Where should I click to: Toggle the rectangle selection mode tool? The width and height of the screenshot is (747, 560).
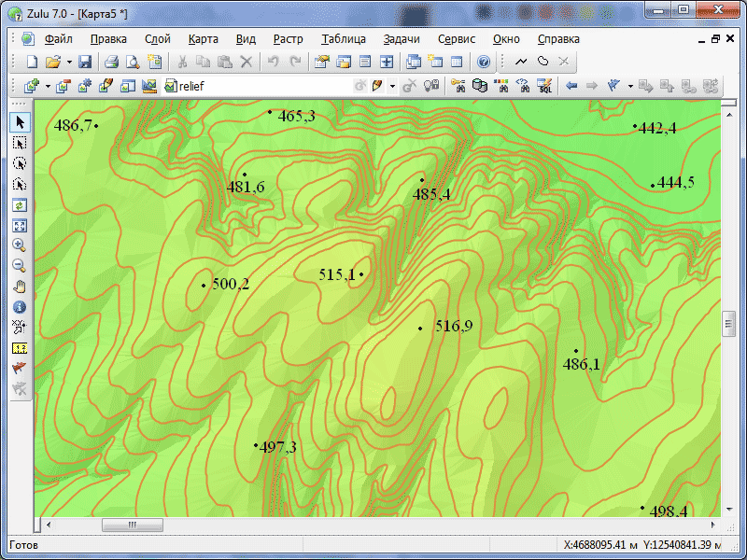tap(20, 143)
